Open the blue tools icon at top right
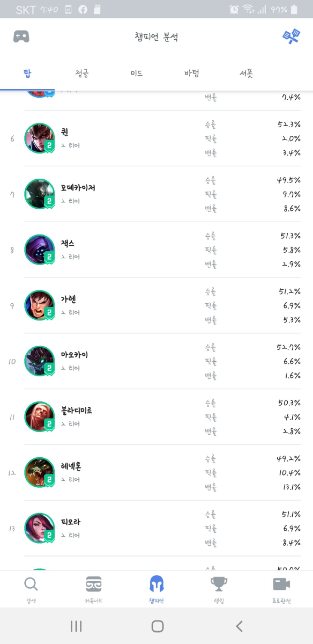Image resolution: width=313 pixels, height=644 pixels. tap(291, 36)
